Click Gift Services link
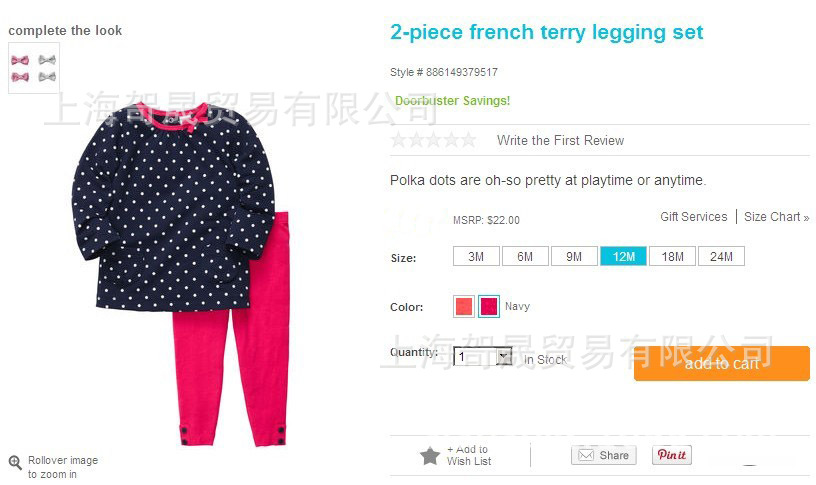 pos(694,216)
